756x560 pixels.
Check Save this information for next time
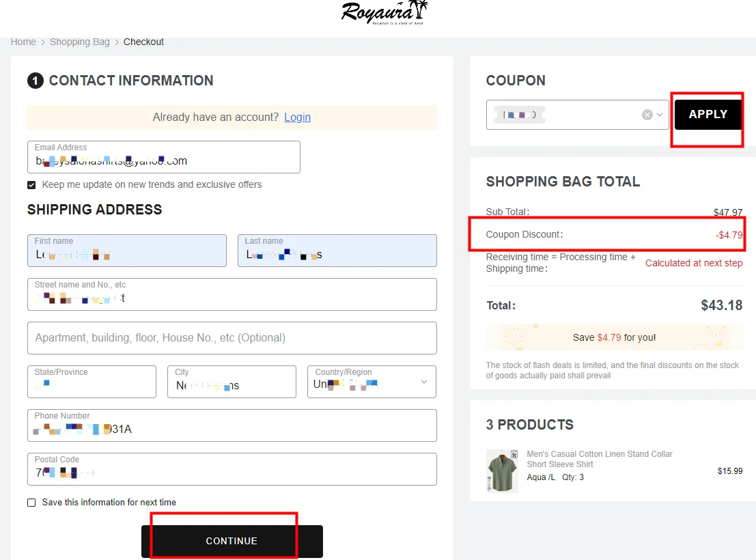pyautogui.click(x=31, y=503)
